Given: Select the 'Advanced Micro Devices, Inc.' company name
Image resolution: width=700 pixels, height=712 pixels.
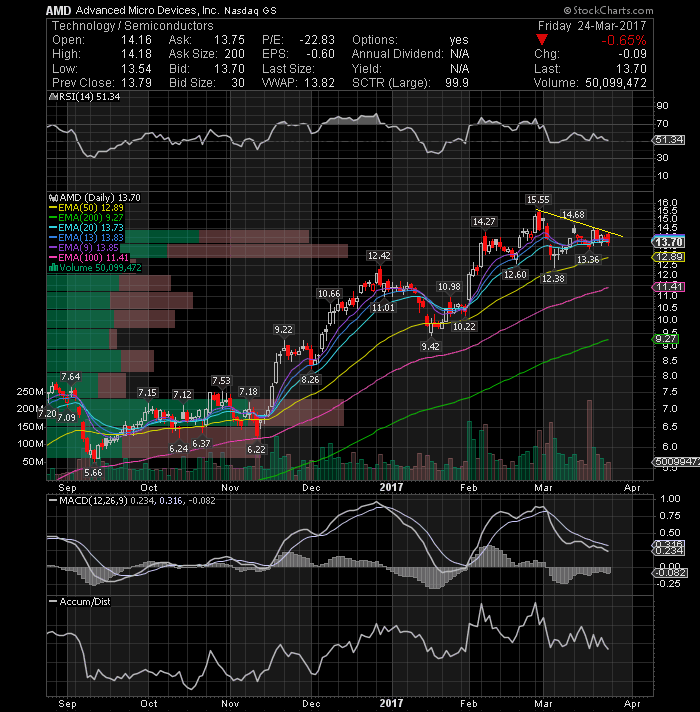Looking at the screenshot, I should point(148,10).
